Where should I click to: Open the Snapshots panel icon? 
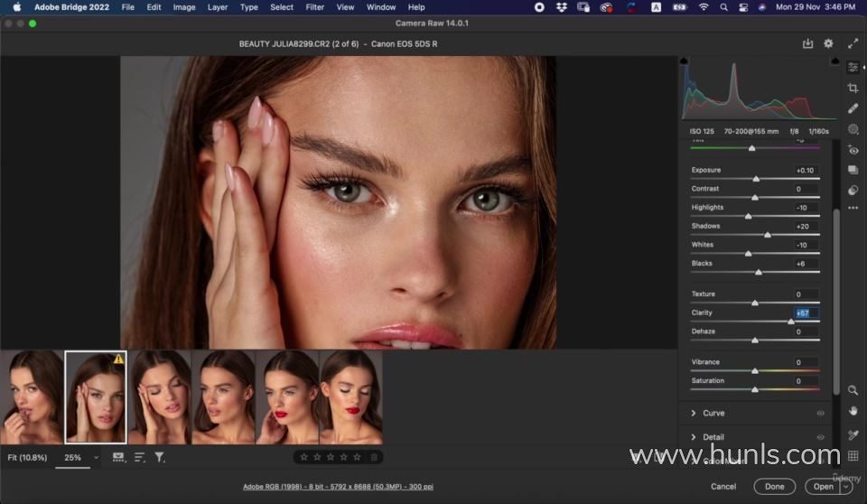[853, 171]
